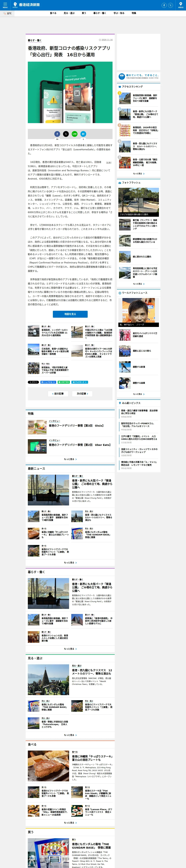
Task: Click the crown icon beside アクセスランキング
Action: (x=120, y=87)
